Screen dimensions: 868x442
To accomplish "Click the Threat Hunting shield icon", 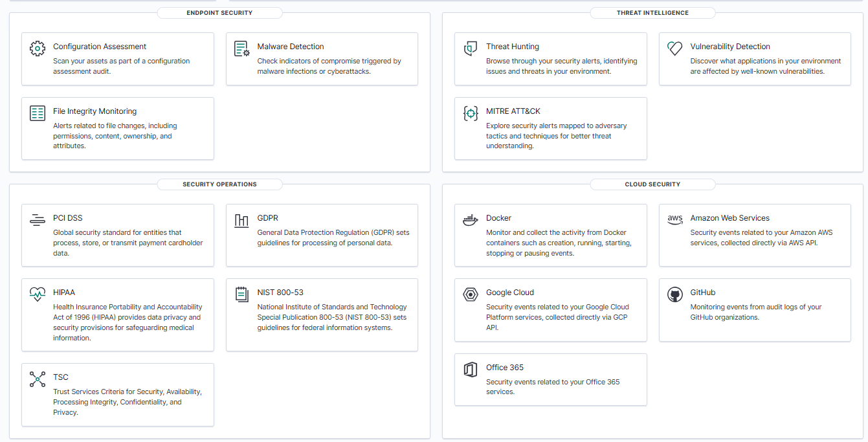I will click(x=471, y=49).
